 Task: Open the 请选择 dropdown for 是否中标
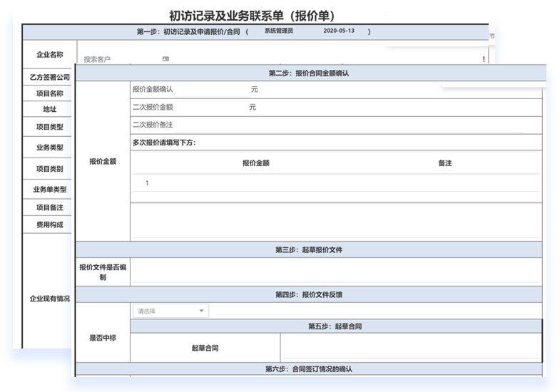[x=170, y=311]
